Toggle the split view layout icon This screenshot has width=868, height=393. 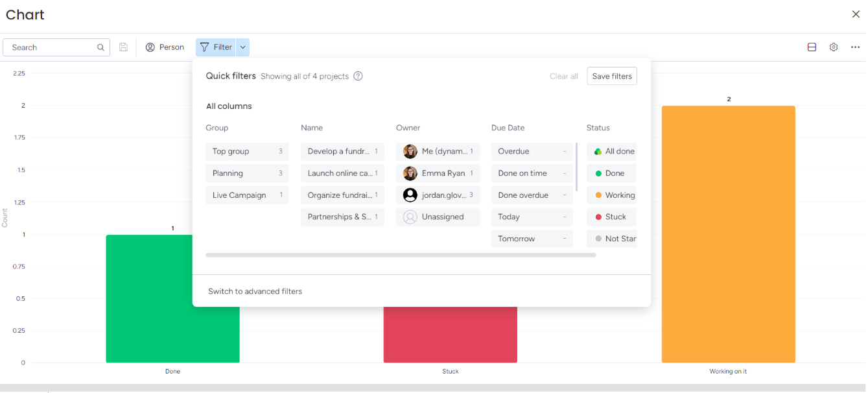click(x=812, y=47)
